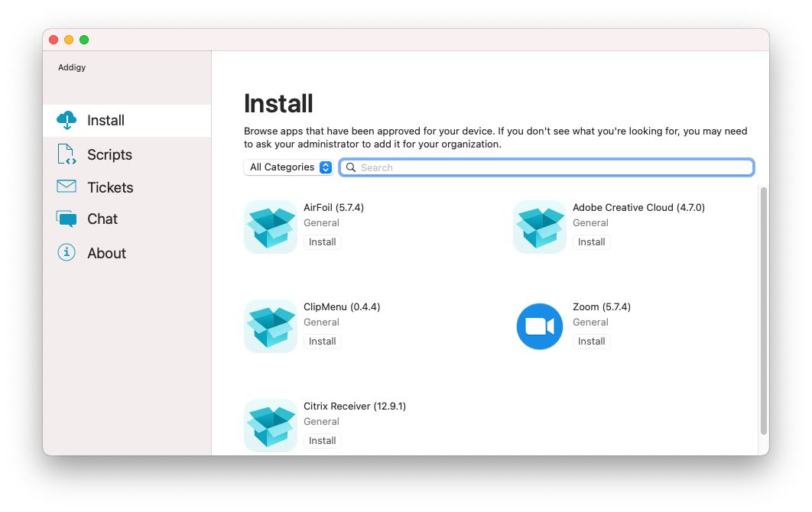This screenshot has width=812, height=512.
Task: Click the About info circle icon
Action: (x=67, y=253)
